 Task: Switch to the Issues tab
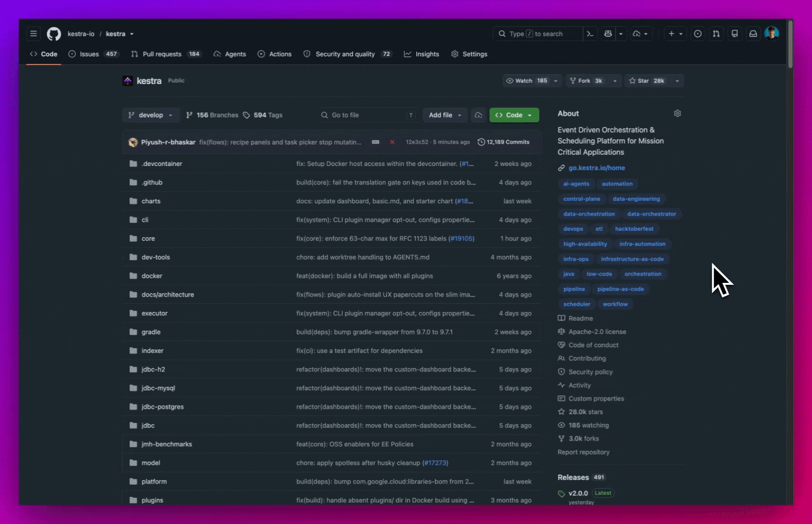pos(93,54)
